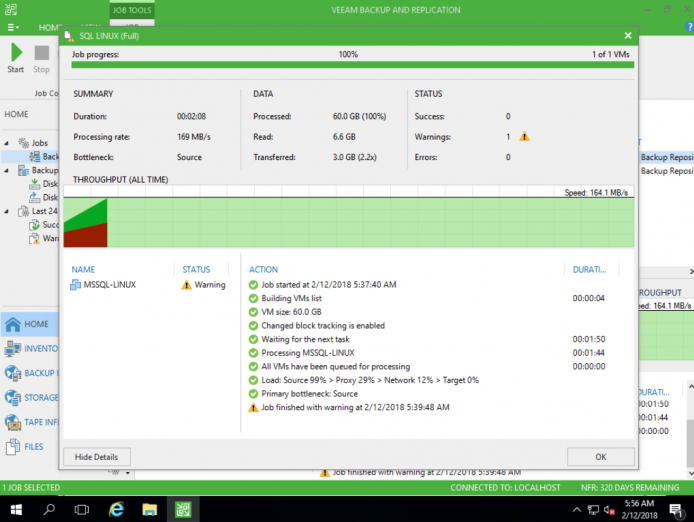The width and height of the screenshot is (694, 522).
Task: Click the Veeam help question mark icon
Action: pyautogui.click(x=689, y=27)
